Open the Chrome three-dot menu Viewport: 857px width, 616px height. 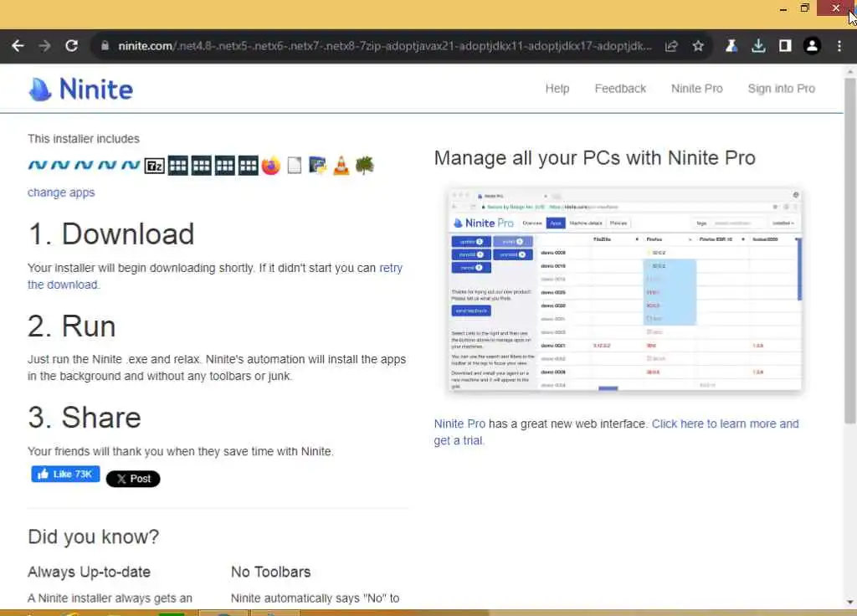pyautogui.click(x=839, y=46)
